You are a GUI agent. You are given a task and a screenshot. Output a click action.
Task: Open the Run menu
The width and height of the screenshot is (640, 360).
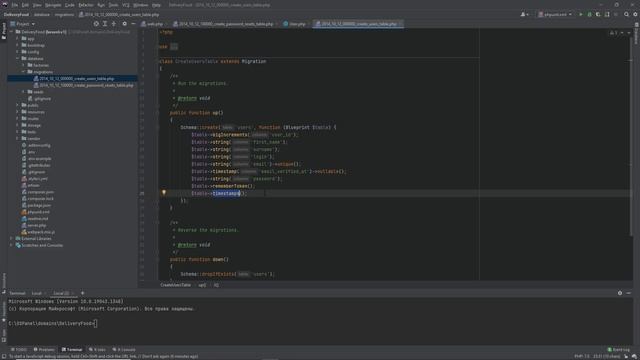click(x=101, y=5)
